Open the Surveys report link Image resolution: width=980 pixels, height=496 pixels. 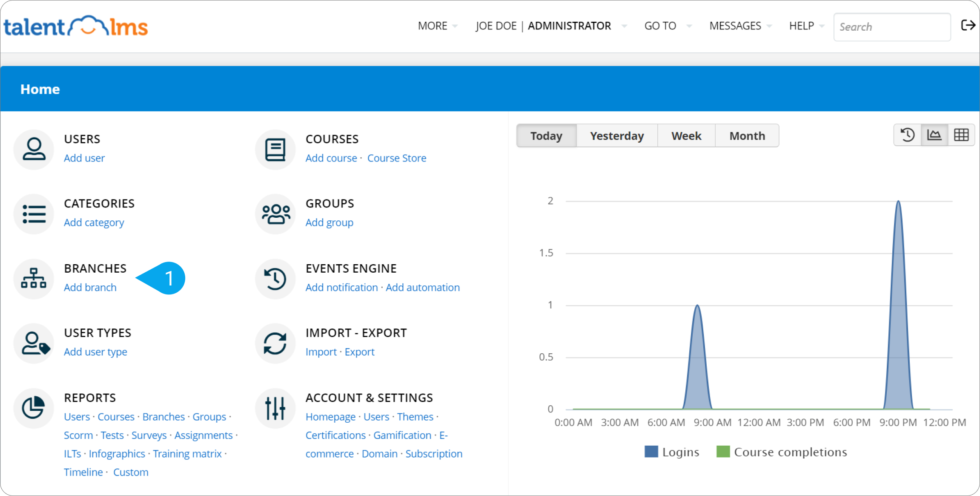[x=149, y=435]
